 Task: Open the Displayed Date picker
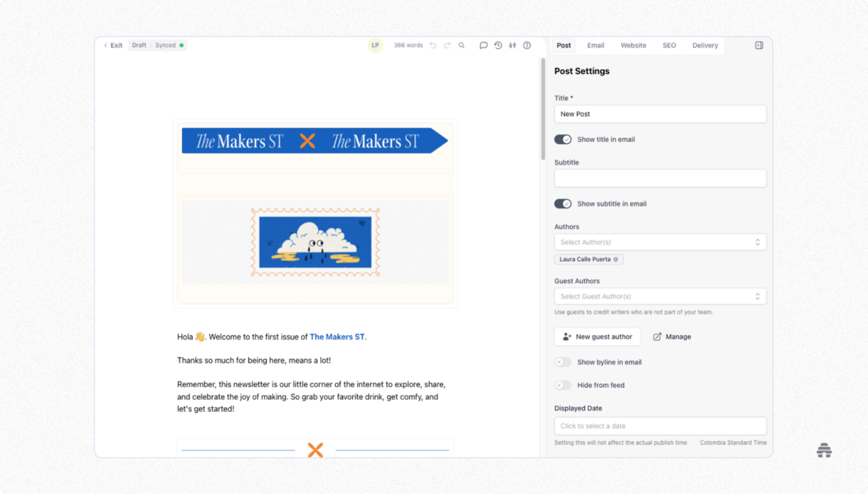pyautogui.click(x=660, y=425)
